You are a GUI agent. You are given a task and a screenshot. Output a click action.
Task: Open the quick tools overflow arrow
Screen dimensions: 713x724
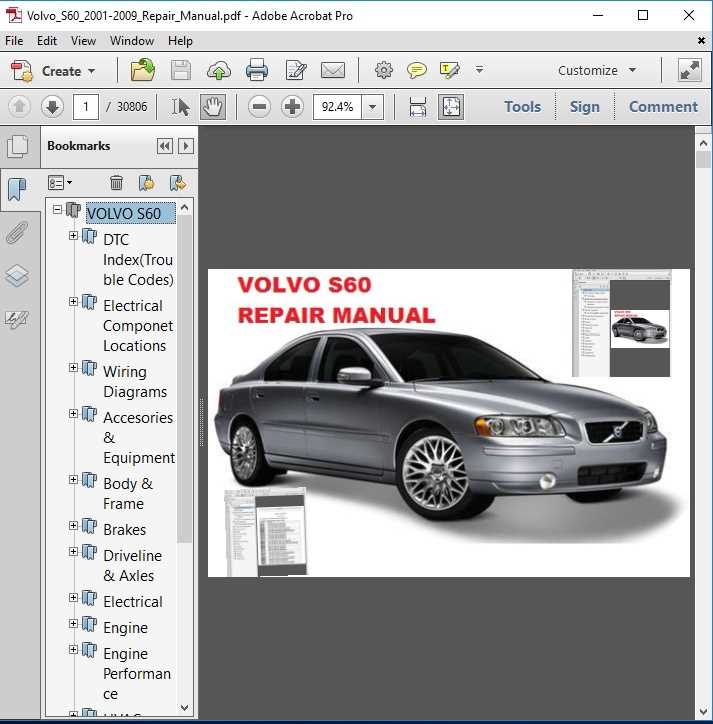(x=479, y=70)
